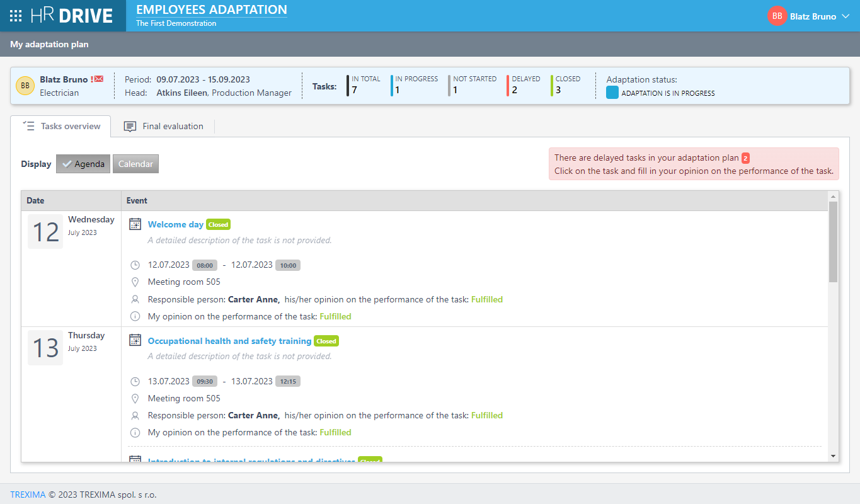Screen dimensions: 860x504
Task: Click the calendar icon beside Welcome day
Action: click(x=135, y=224)
